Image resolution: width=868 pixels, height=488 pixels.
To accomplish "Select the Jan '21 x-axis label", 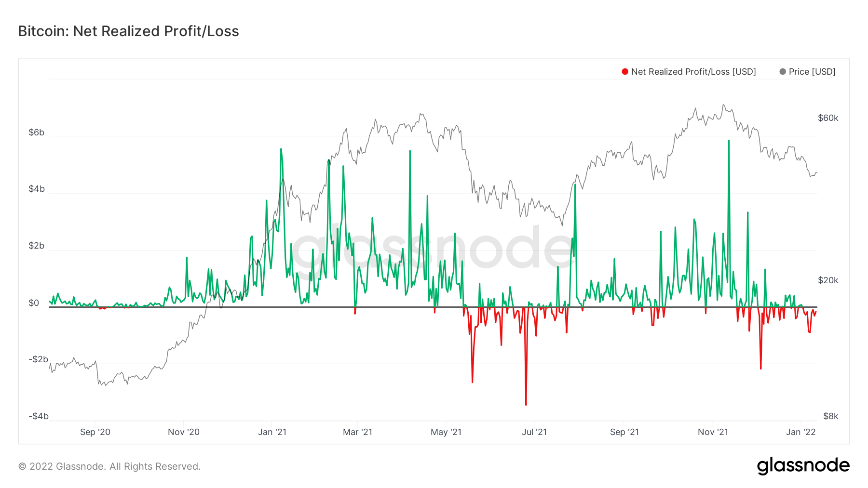I will coord(272,432).
